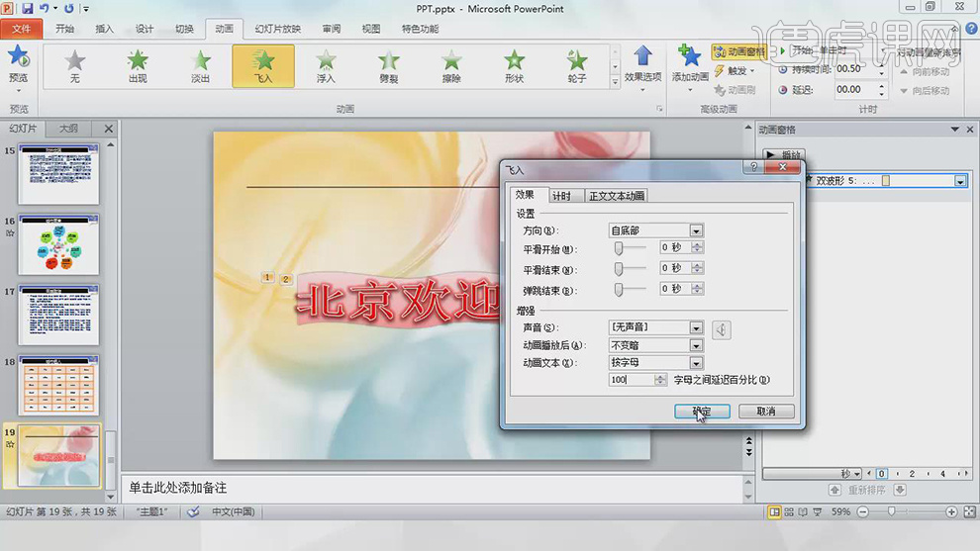980x551 pixels.
Task: Select slide 16 thumbnail
Action: (x=58, y=244)
